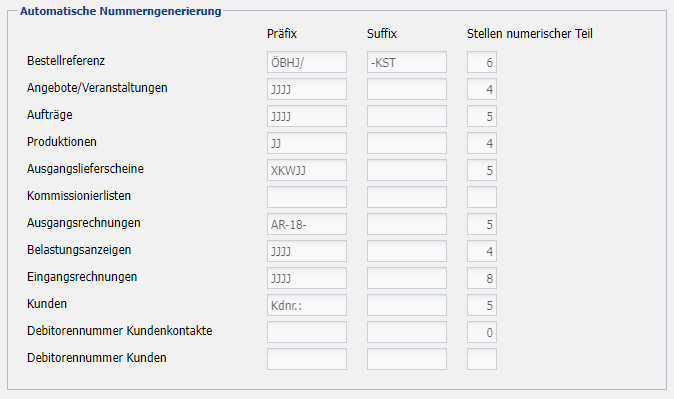Select the Belastungsanzeigen prefix field
Viewport: 674px width, 399px height.
[x=306, y=252]
